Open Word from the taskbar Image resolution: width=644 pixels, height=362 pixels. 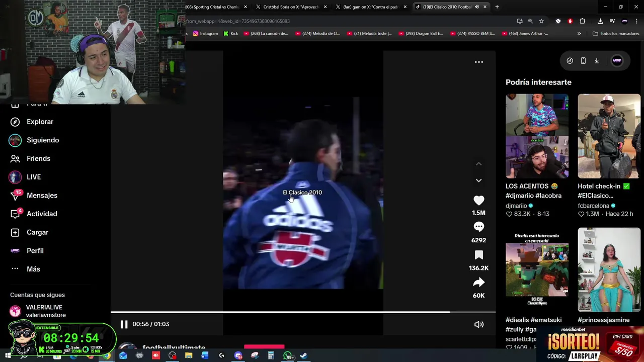pyautogui.click(x=205, y=355)
